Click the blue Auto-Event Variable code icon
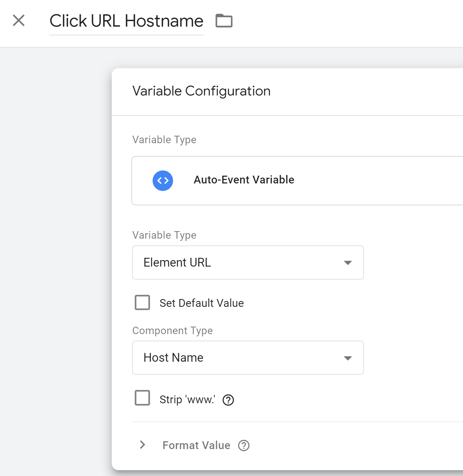463x476 pixels. point(163,181)
